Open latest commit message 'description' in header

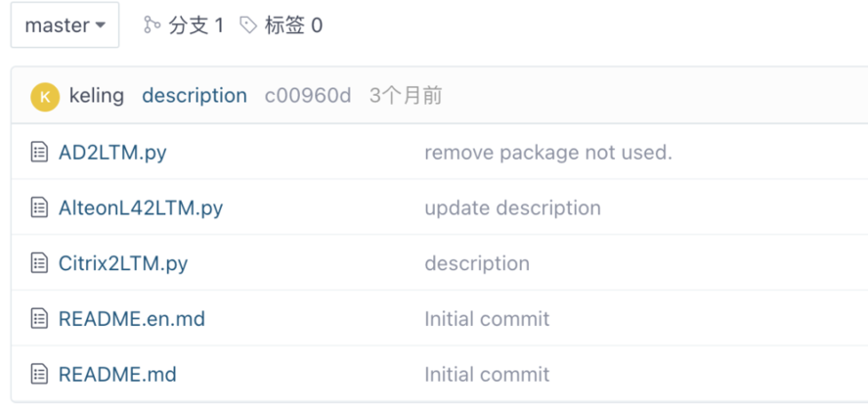[195, 96]
